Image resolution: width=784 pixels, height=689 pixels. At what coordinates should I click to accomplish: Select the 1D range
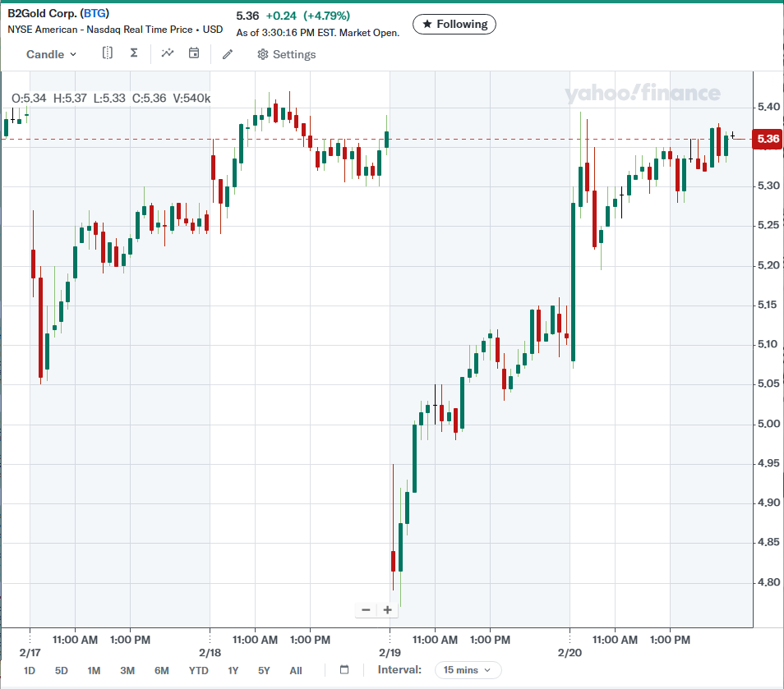30,670
